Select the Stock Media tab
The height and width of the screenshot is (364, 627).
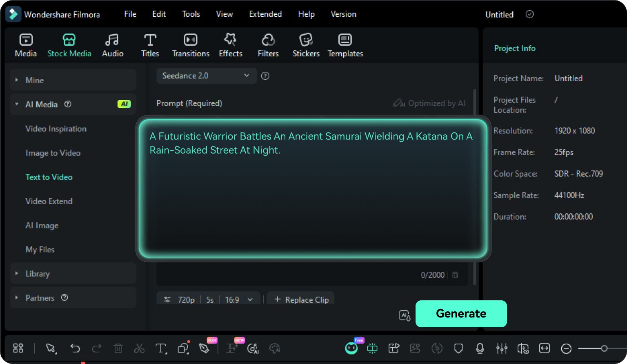[69, 45]
